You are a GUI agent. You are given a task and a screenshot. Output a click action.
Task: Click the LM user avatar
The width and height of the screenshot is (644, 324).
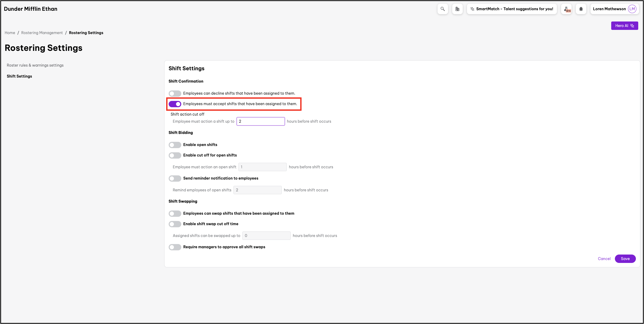click(x=632, y=9)
